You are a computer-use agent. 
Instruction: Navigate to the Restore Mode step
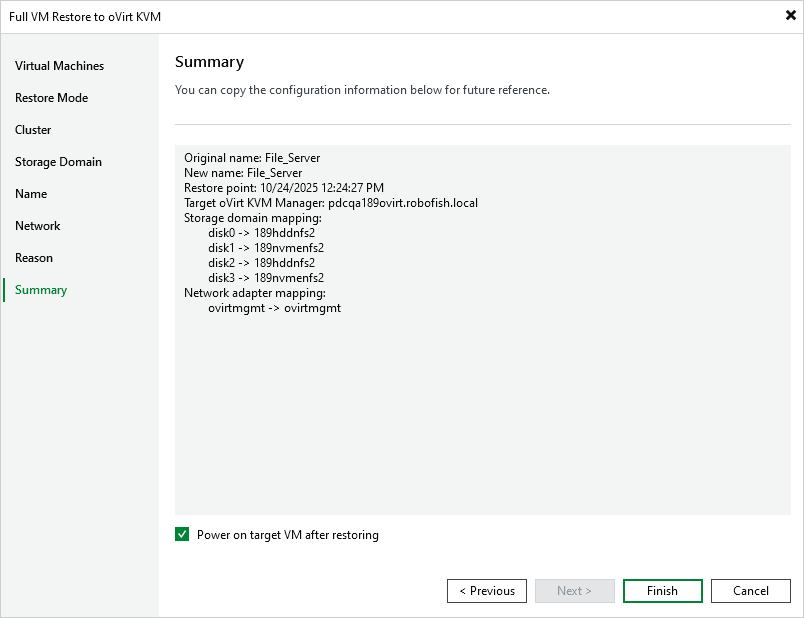click(53, 97)
